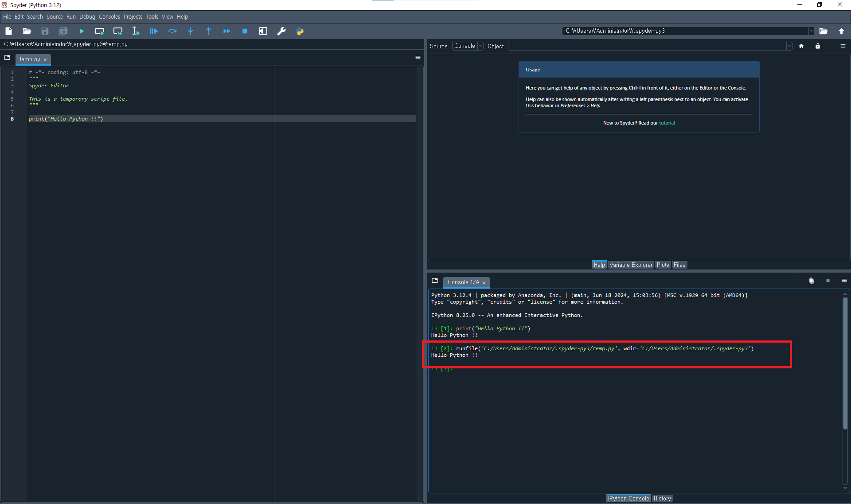
Task: Open the Debug menu
Action: 87,17
